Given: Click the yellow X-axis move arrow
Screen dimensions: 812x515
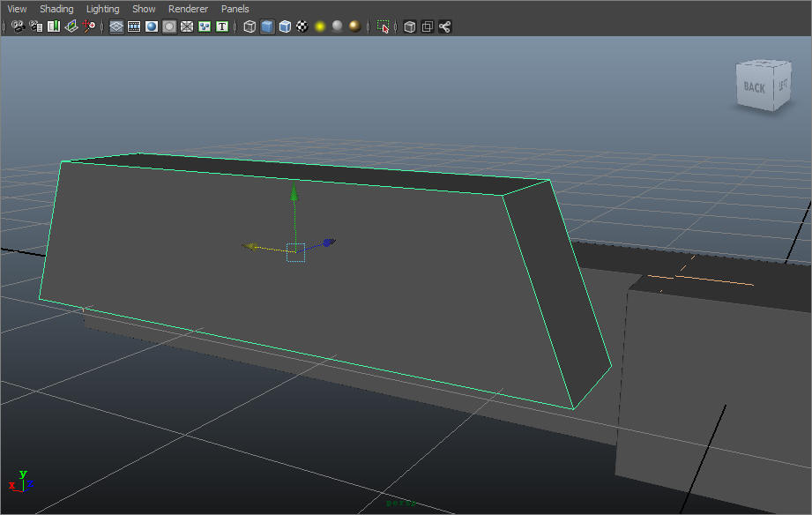Looking at the screenshot, I should [250, 247].
